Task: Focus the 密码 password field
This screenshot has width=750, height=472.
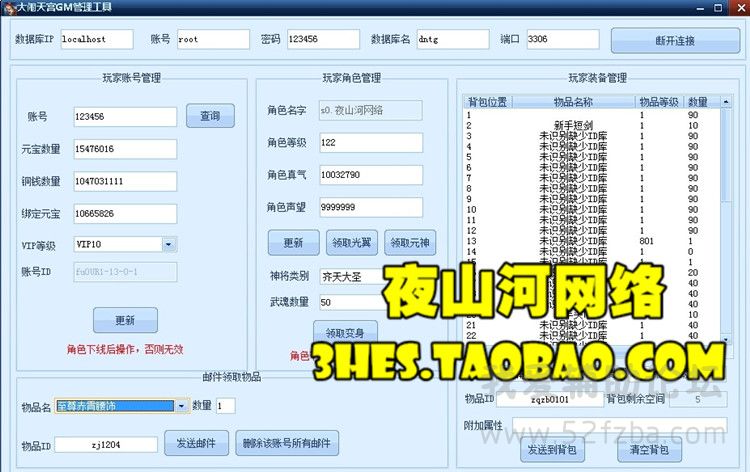Action: pos(323,39)
